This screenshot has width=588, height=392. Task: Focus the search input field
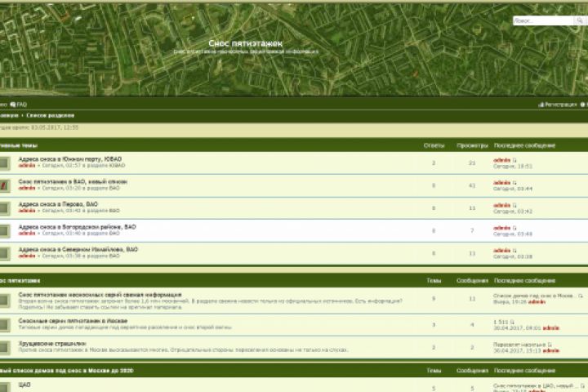click(543, 21)
